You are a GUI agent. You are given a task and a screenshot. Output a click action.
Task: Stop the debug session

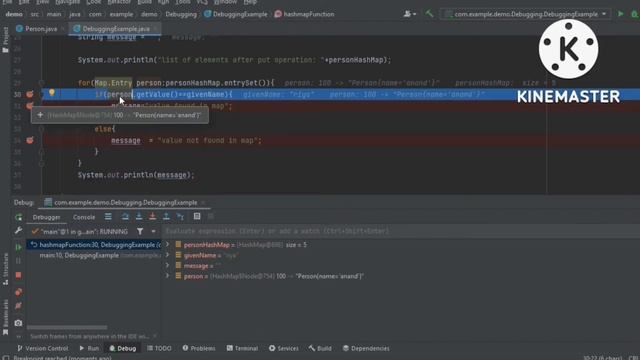coord(18,275)
